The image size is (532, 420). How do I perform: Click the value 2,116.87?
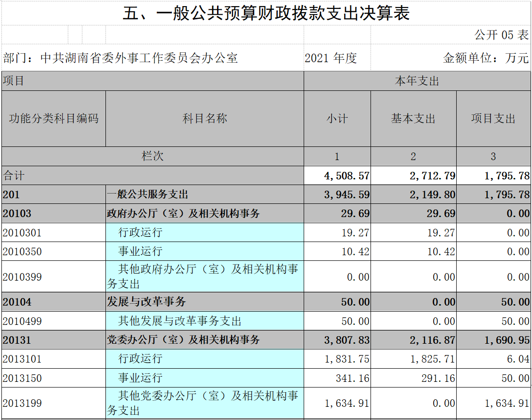click(x=413, y=340)
